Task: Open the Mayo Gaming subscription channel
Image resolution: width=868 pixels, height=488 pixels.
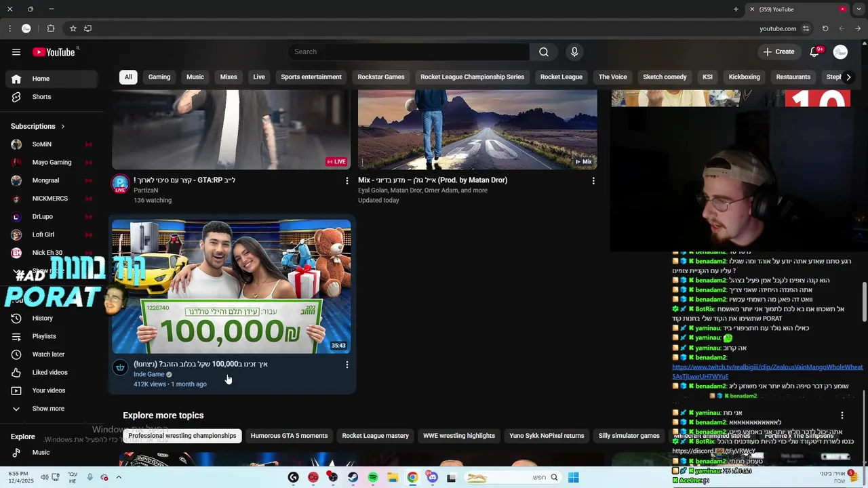Action: (51, 163)
